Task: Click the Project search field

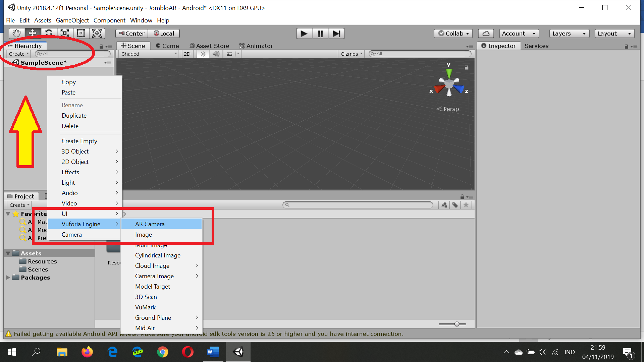Action: [x=358, y=205]
